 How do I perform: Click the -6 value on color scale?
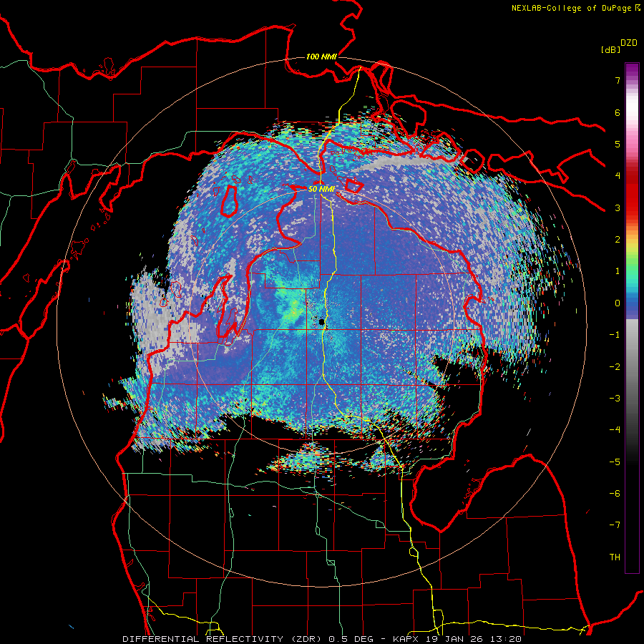(615, 494)
